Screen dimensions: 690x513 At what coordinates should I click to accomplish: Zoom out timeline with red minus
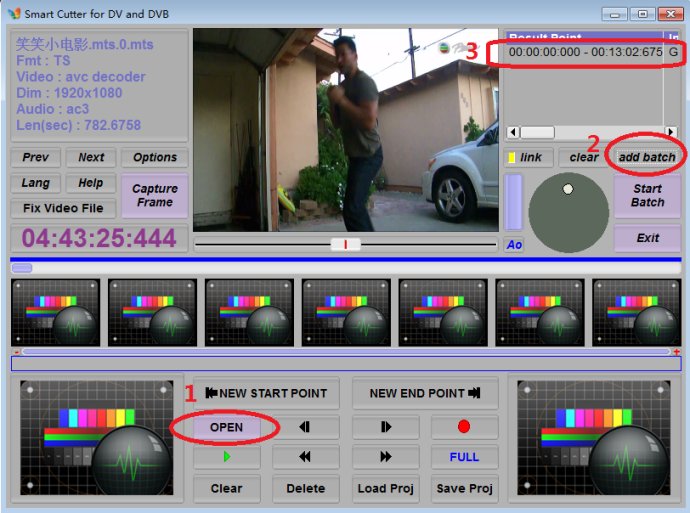(x=16, y=352)
